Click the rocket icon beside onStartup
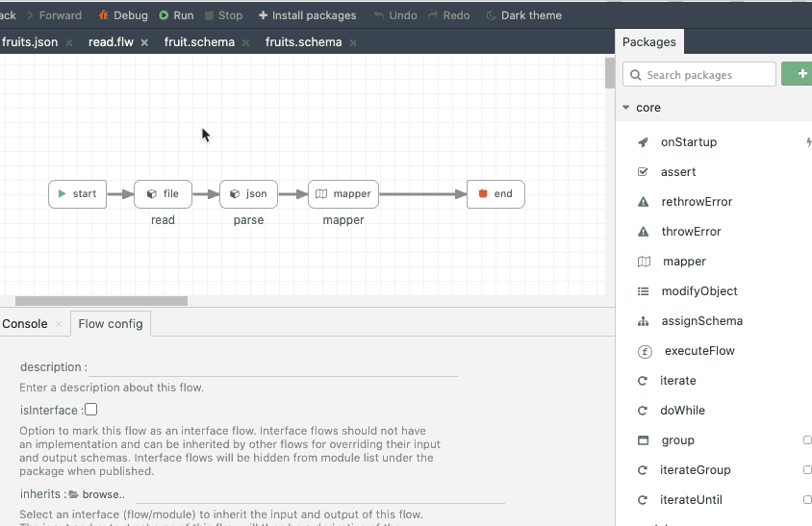The height and width of the screenshot is (526, 812). pyautogui.click(x=643, y=142)
